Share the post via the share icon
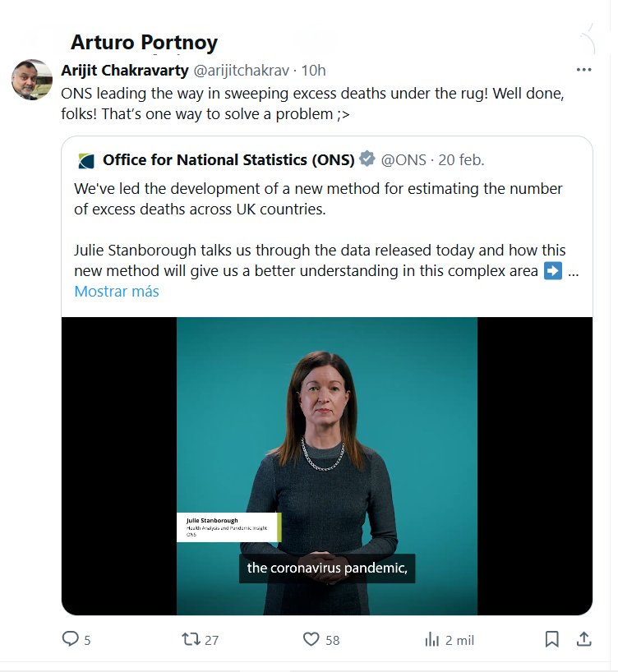This screenshot has height=672, width=618. click(x=583, y=639)
